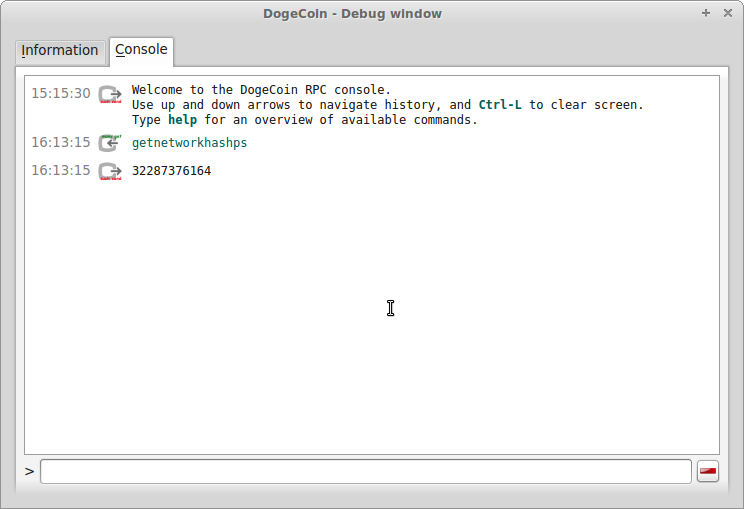Click the outgoing icon beside the welcome message
The height and width of the screenshot is (509, 744).
point(110,94)
